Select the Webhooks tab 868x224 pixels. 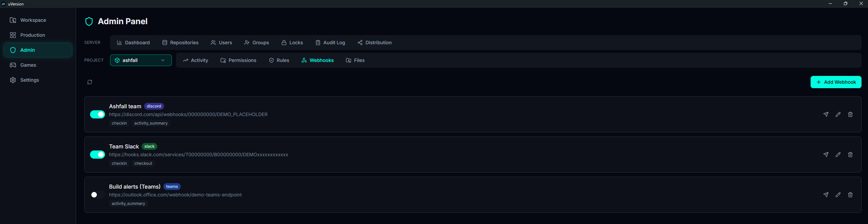tap(318, 60)
